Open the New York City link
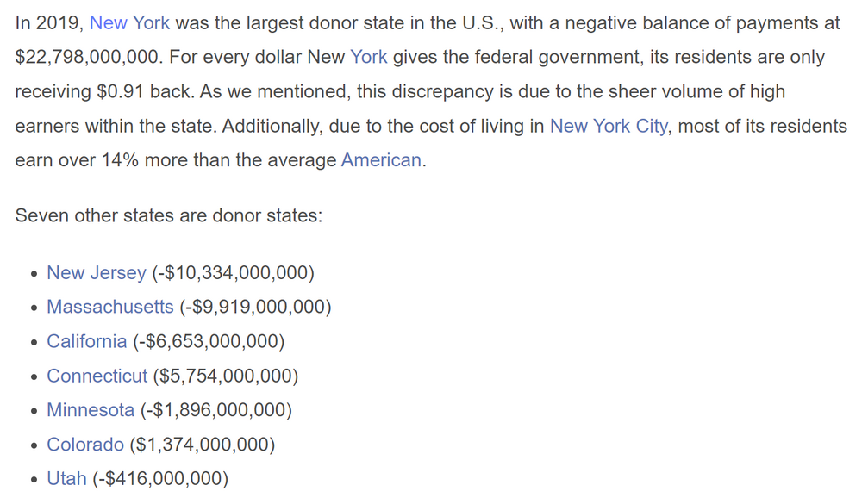Viewport: 862px width, 504px height. [x=609, y=127]
